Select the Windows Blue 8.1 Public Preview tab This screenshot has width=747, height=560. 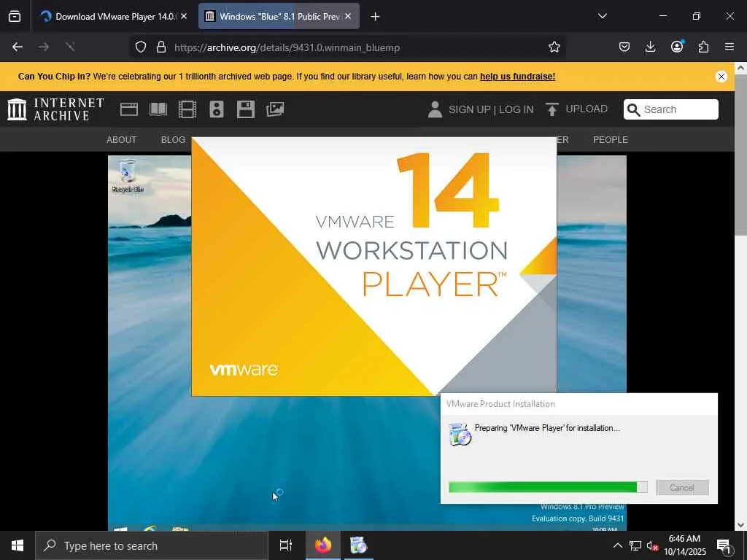click(279, 17)
